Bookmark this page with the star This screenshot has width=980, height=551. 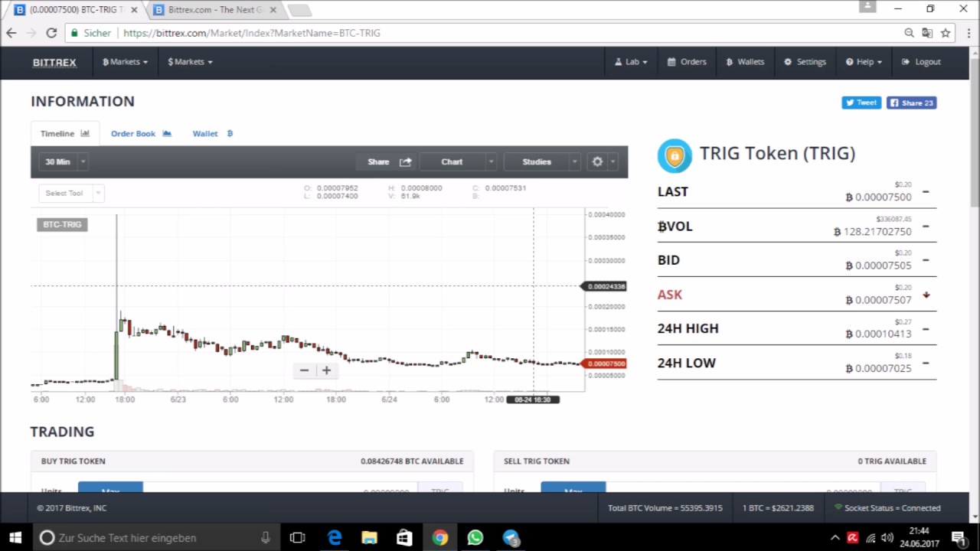(946, 33)
